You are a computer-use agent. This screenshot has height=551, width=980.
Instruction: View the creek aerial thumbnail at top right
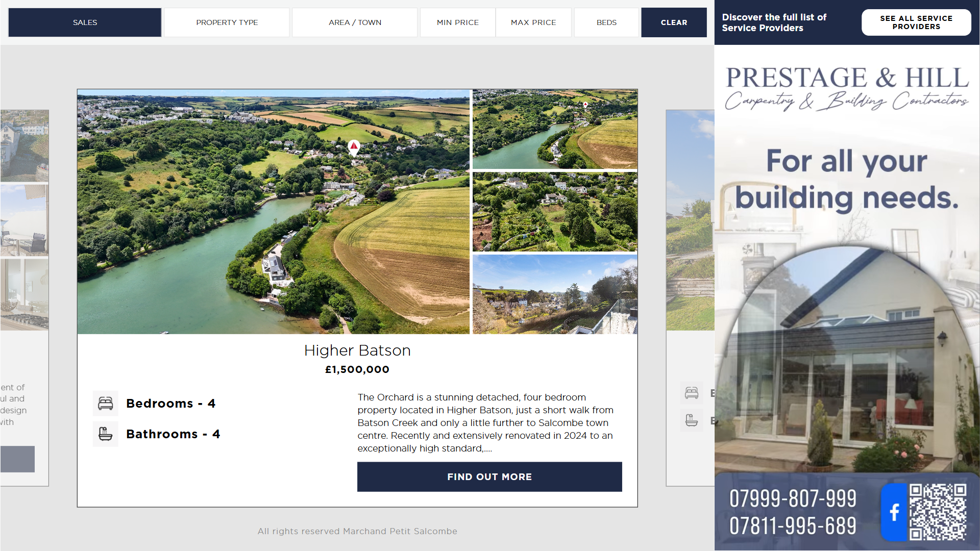[555, 129]
